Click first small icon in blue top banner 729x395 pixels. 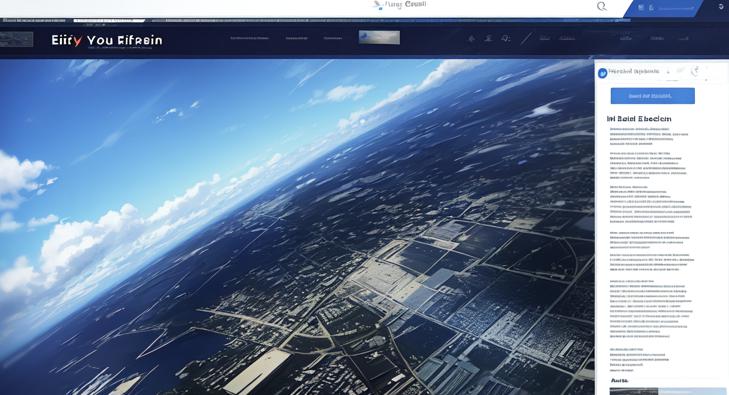641,7
